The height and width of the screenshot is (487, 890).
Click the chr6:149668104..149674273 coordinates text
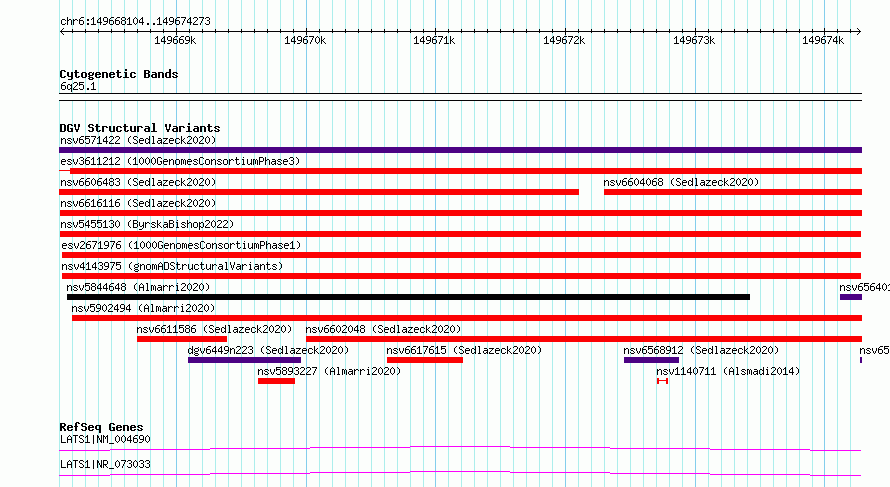pyautogui.click(x=135, y=21)
